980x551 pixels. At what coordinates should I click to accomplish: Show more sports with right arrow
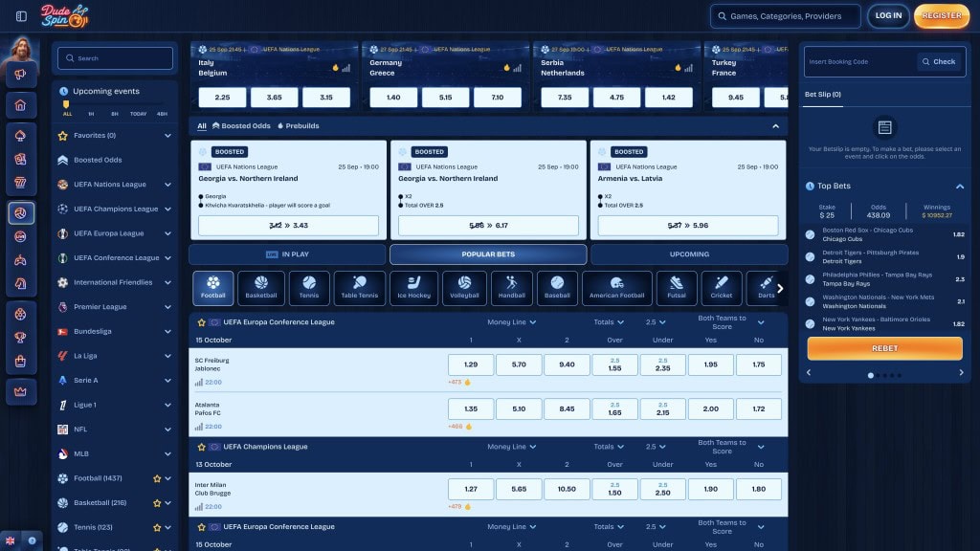(780, 288)
